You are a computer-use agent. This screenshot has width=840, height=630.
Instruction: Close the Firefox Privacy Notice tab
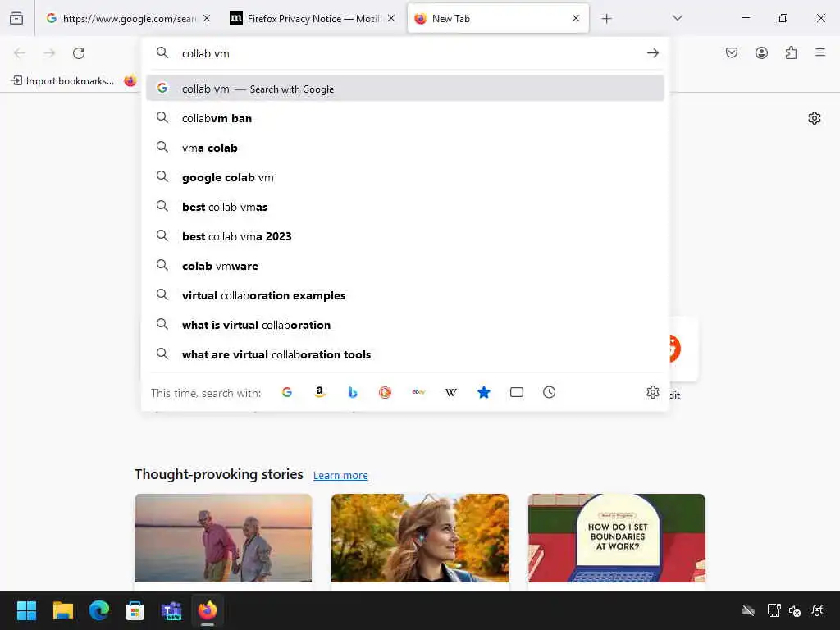coord(391,18)
